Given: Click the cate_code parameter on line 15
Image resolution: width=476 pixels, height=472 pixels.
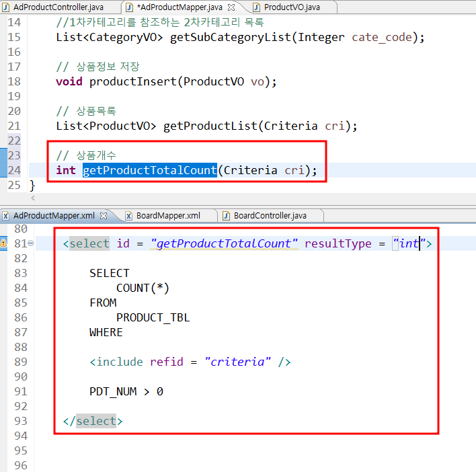Looking at the screenshot, I should click(x=382, y=38).
